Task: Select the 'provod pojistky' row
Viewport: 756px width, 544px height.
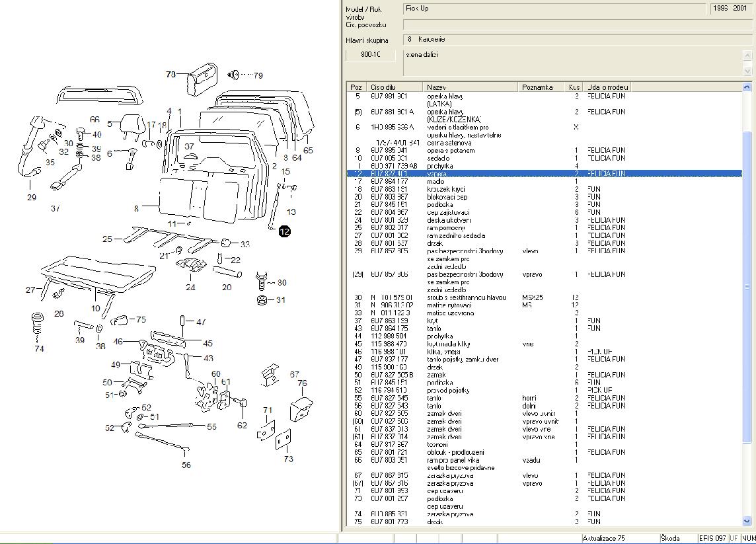Action: click(x=545, y=390)
